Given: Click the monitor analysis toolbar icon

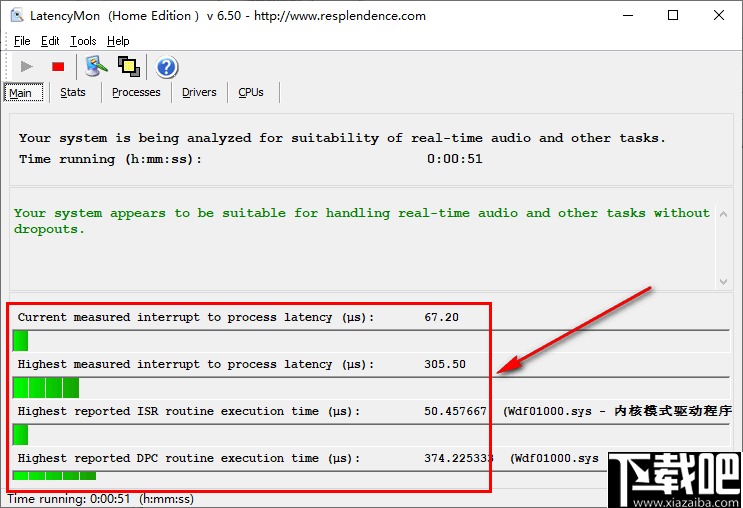Looking at the screenshot, I should click(x=96, y=66).
